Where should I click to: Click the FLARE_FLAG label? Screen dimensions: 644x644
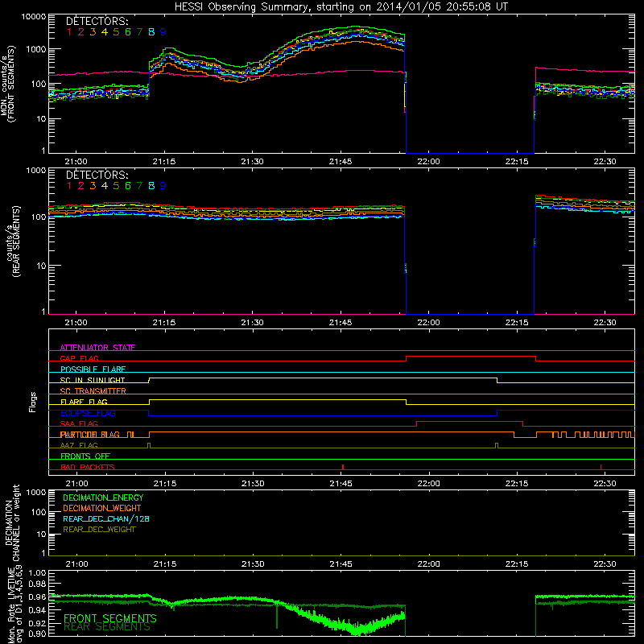[x=84, y=402]
